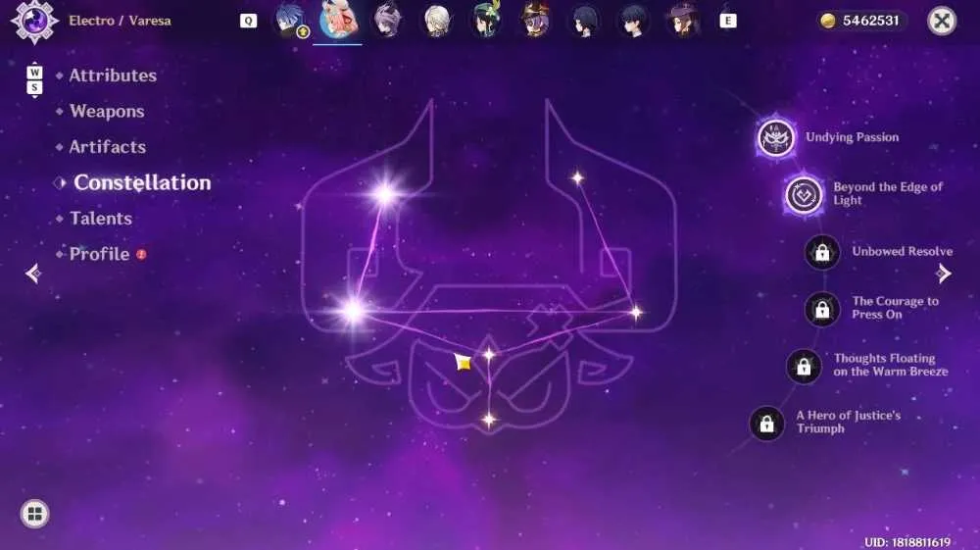Open the Undying Passion constellation icon
The image size is (980, 550).
(x=775, y=137)
